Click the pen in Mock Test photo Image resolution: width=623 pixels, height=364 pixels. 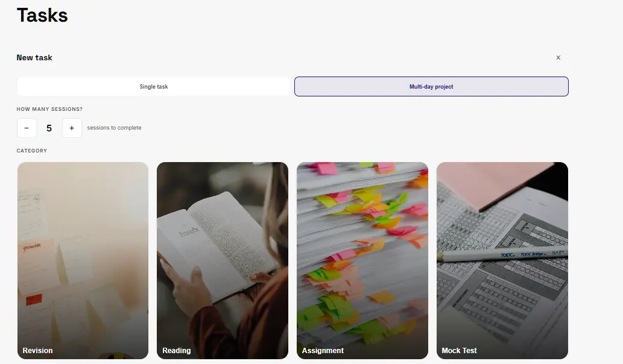pos(502,254)
